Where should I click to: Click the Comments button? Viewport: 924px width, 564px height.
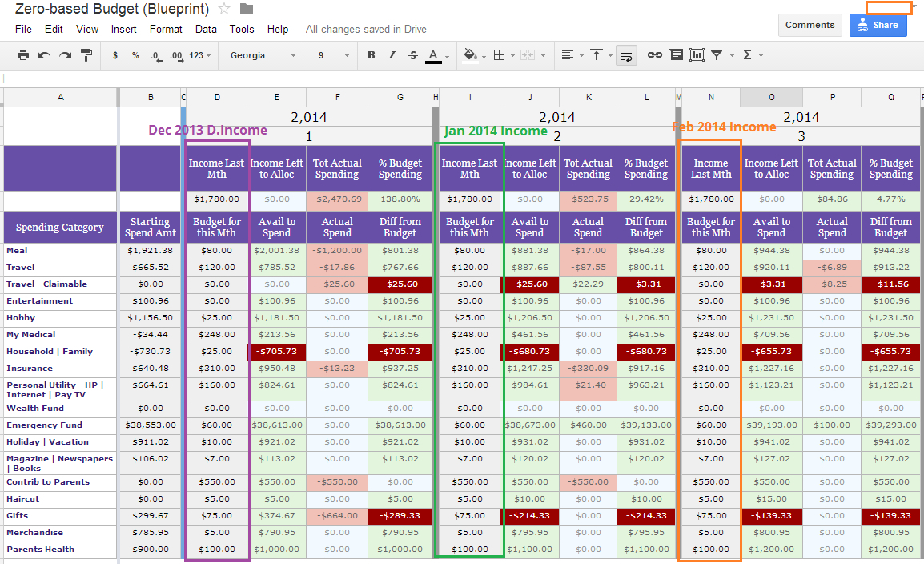[810, 25]
